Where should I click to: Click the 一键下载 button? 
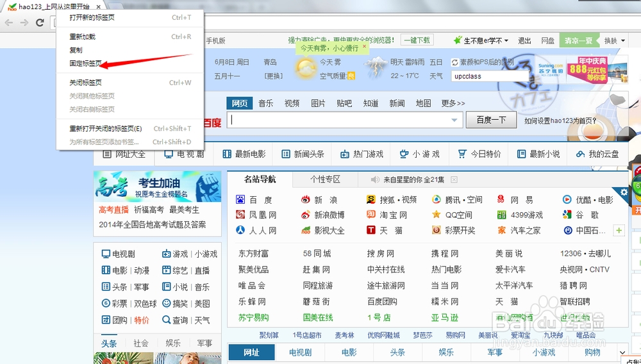(x=417, y=40)
